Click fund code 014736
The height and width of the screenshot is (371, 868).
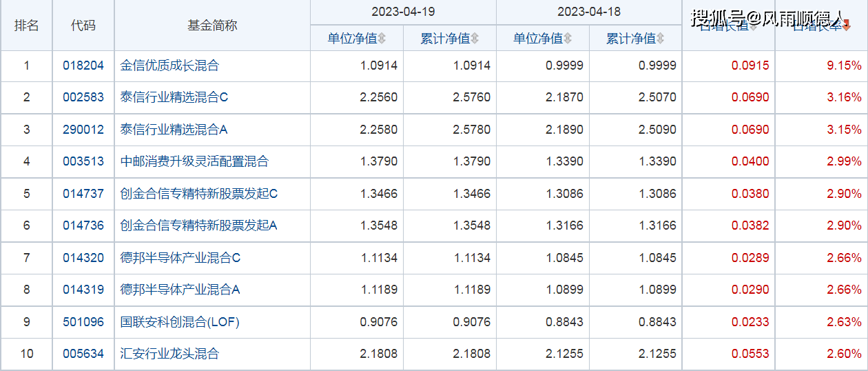click(83, 225)
